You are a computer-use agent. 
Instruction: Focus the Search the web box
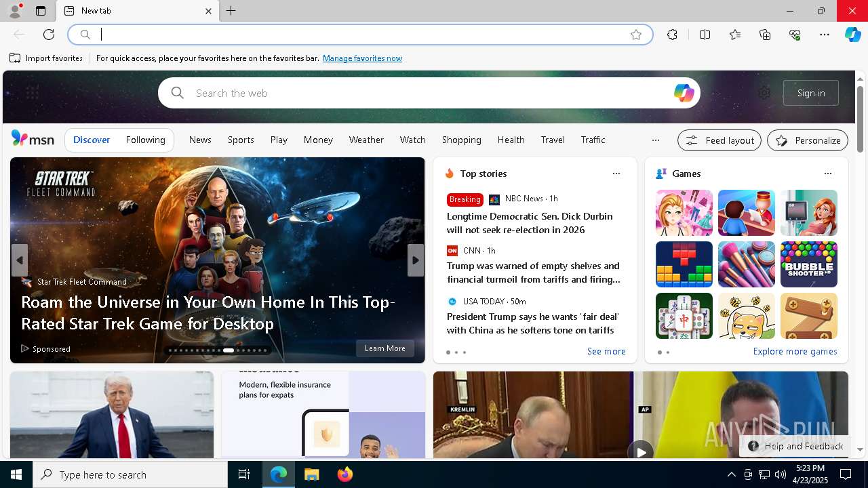pyautogui.click(x=429, y=93)
